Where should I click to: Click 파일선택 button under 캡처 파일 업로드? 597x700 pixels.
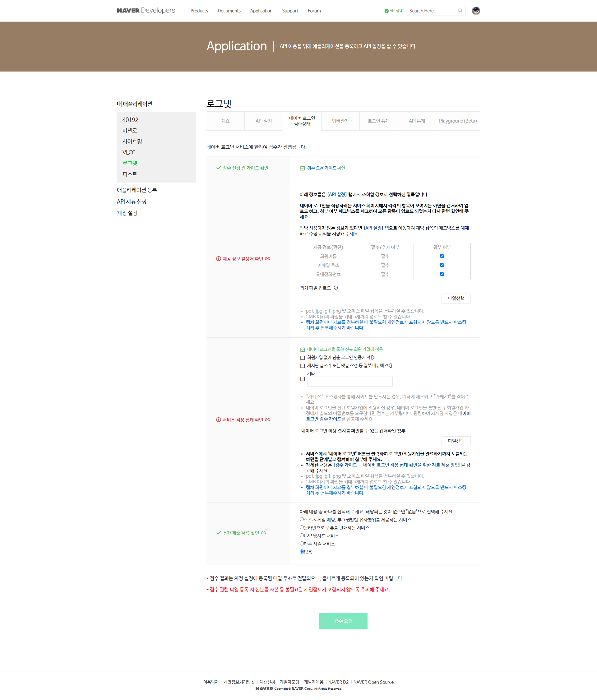[456, 299]
